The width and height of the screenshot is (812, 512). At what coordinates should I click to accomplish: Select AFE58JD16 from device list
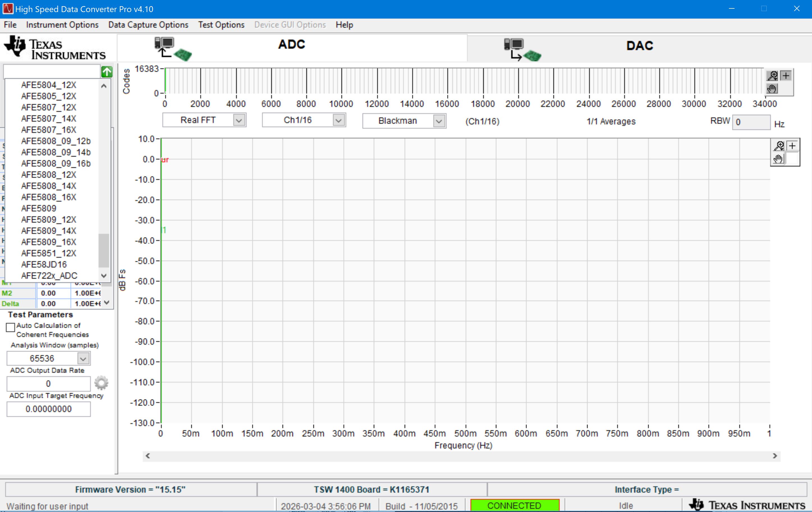pos(44,265)
